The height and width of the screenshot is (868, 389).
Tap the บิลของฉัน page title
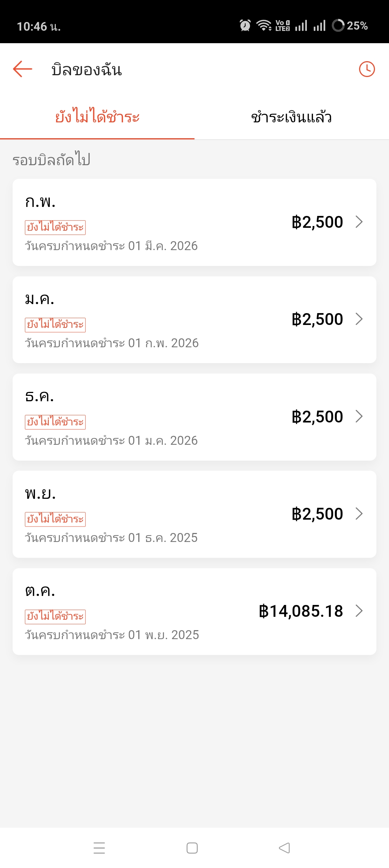pyautogui.click(x=87, y=69)
